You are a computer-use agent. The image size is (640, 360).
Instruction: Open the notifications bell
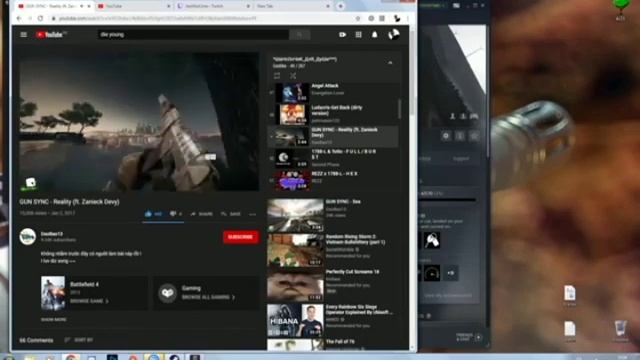[374, 35]
